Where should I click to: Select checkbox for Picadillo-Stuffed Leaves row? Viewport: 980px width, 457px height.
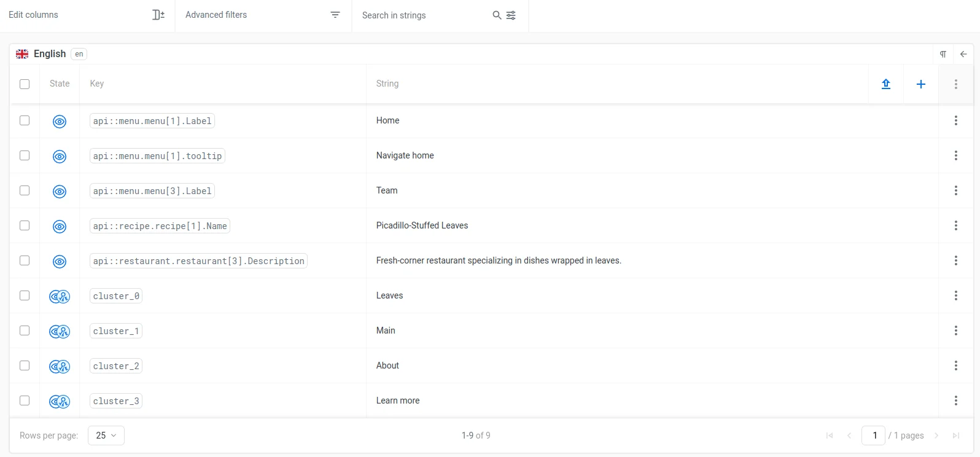[25, 225]
